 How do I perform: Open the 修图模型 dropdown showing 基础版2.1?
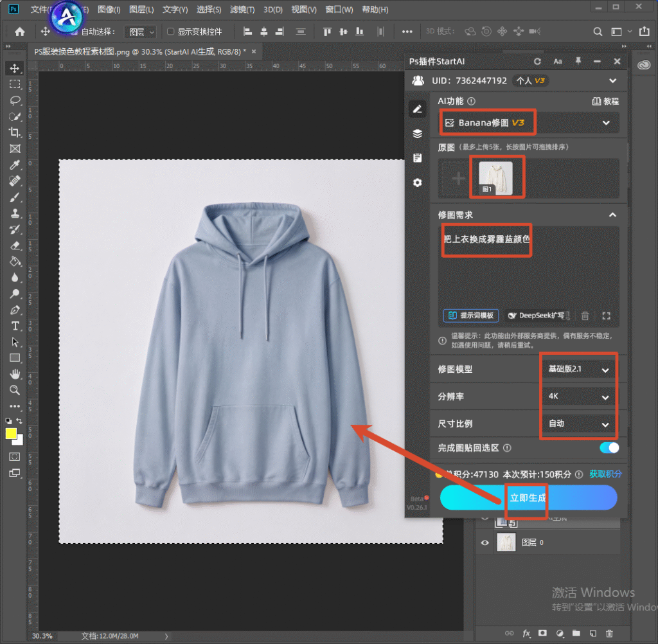[578, 370]
